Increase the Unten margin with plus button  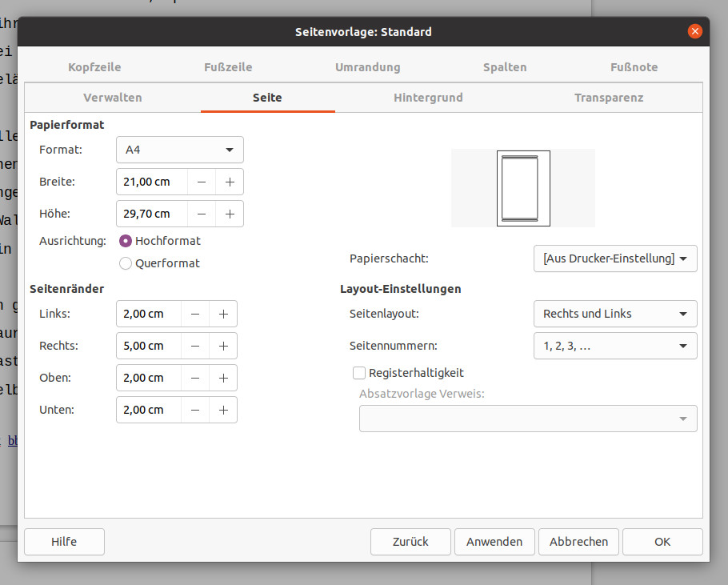(x=223, y=410)
